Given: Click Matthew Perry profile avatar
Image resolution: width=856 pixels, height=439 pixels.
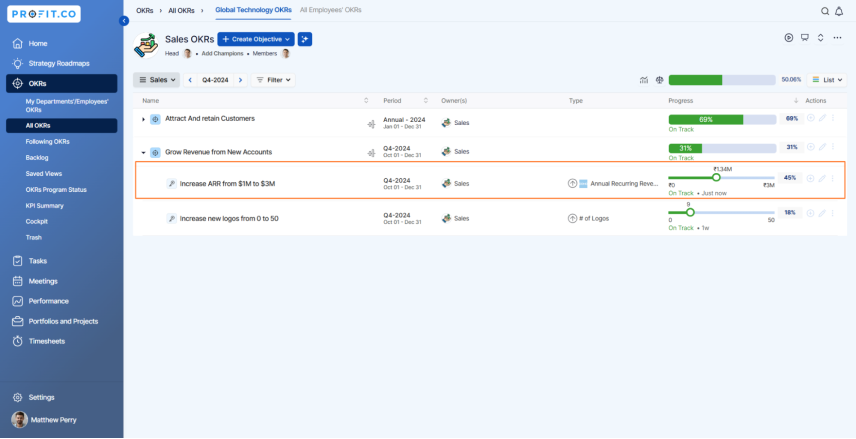Looking at the screenshot, I should pos(20,420).
